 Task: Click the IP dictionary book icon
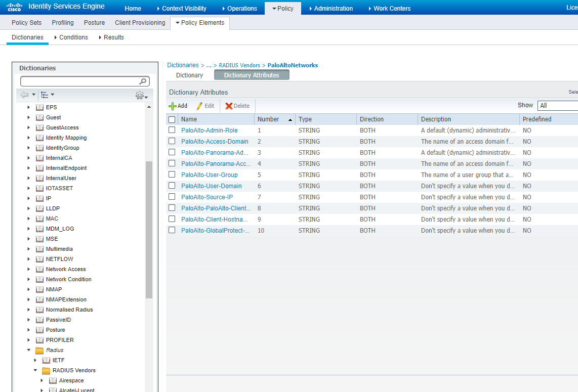click(x=40, y=198)
